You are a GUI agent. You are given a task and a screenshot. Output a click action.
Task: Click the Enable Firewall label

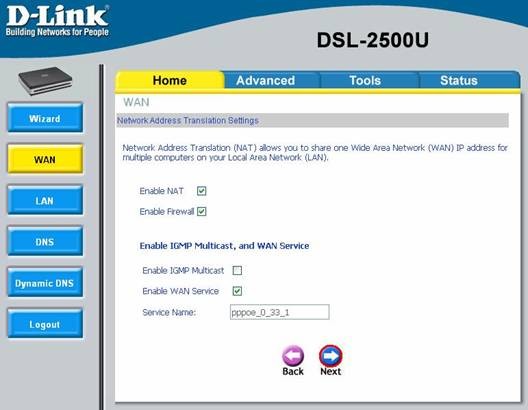167,211
